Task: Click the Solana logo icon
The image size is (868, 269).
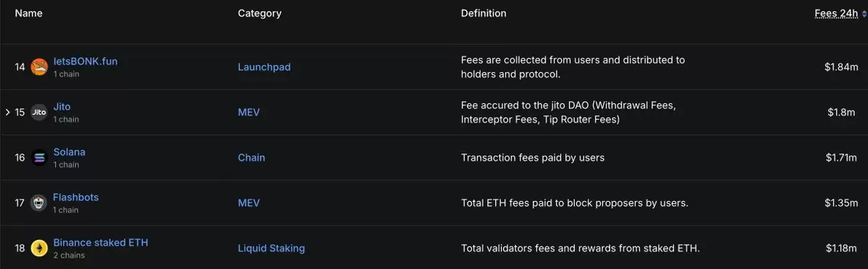Action: pos(39,158)
